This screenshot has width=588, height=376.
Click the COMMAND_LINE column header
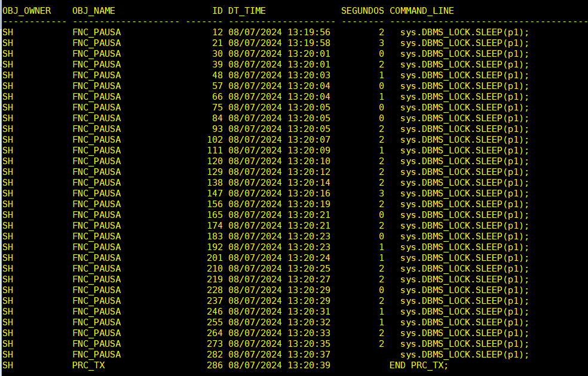(x=422, y=11)
